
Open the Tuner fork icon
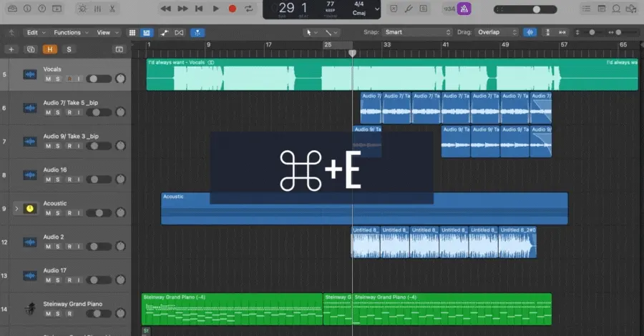coord(409,9)
